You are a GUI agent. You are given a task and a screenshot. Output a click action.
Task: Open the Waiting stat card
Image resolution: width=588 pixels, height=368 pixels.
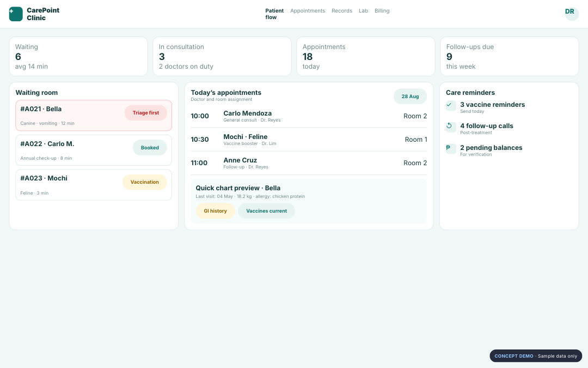tap(78, 56)
